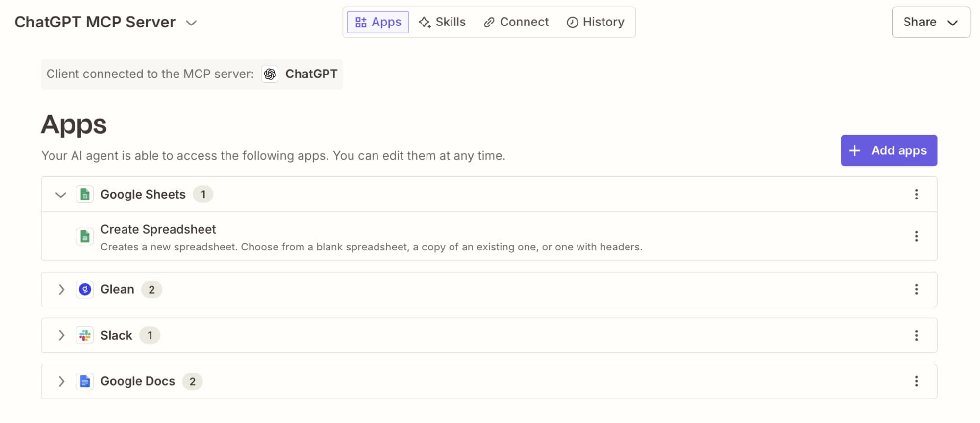The width and height of the screenshot is (980, 423).
Task: Click the Slack count badge 1
Action: (x=150, y=336)
